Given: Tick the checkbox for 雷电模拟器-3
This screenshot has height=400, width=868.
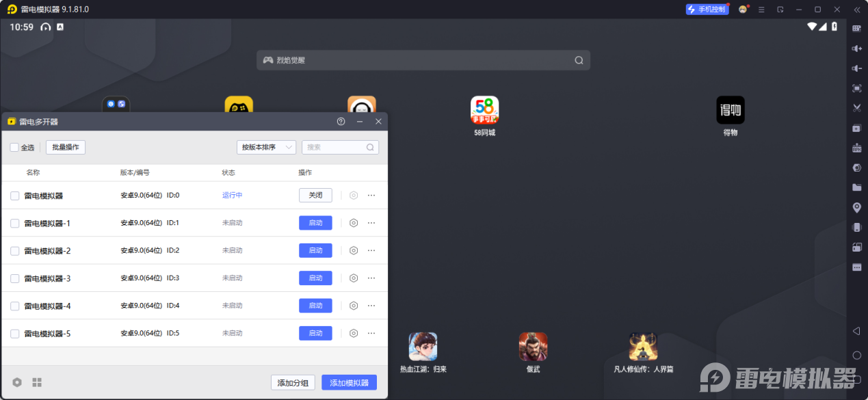Looking at the screenshot, I should tap(14, 278).
